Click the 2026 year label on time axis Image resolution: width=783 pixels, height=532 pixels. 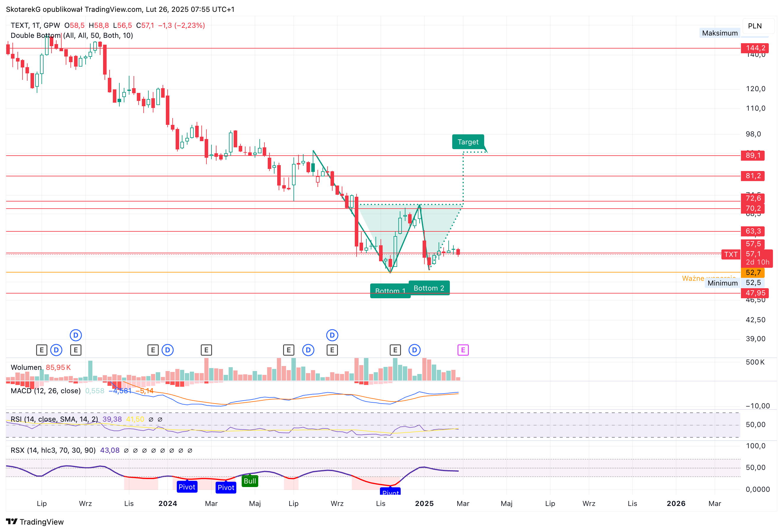tap(676, 503)
